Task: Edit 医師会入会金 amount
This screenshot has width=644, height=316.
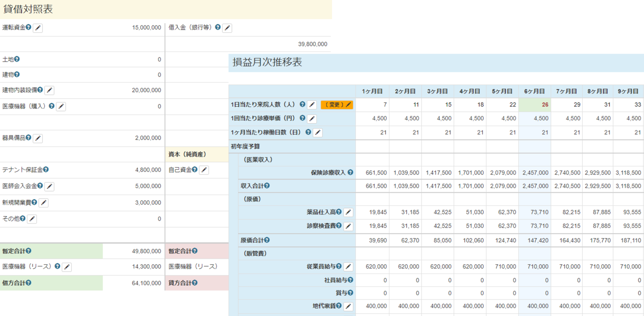Action: pyautogui.click(x=50, y=186)
